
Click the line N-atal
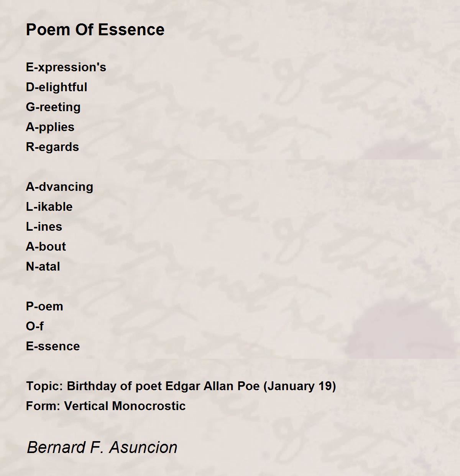pos(43,267)
